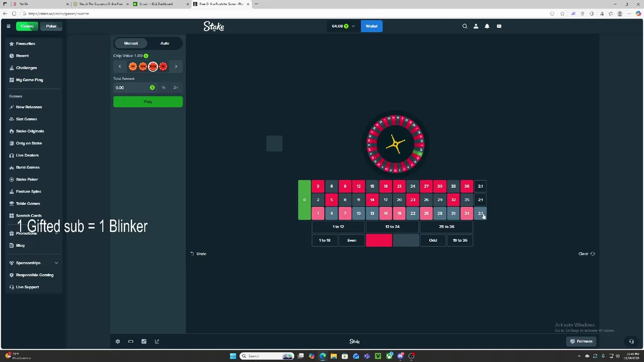Select the 1M orange chip
This screenshot has width=644, height=362.
click(x=133, y=66)
